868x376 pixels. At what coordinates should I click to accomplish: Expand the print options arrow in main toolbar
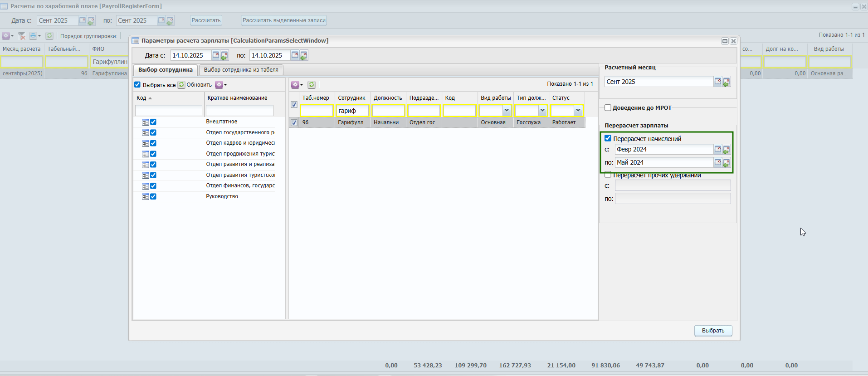[39, 36]
